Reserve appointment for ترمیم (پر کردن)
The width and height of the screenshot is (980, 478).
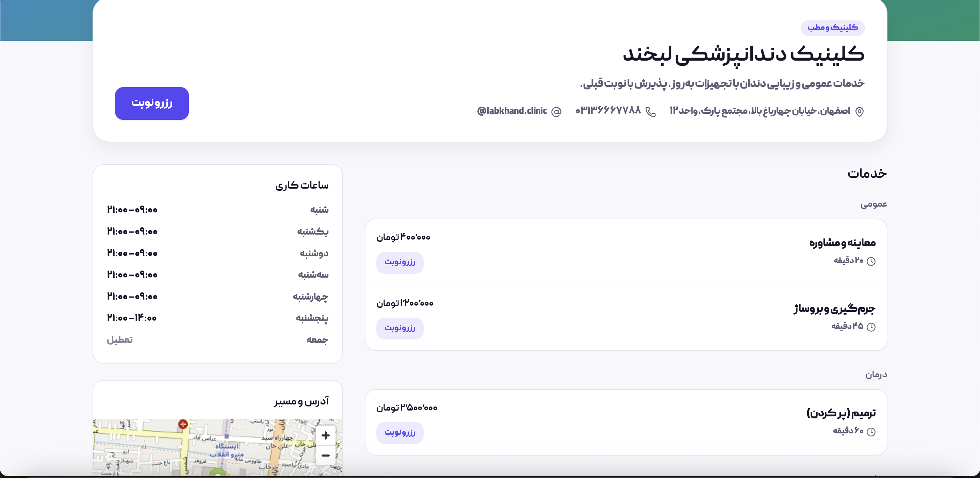point(400,433)
